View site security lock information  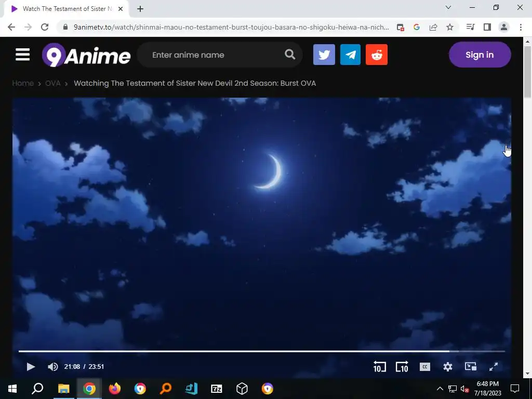click(65, 27)
